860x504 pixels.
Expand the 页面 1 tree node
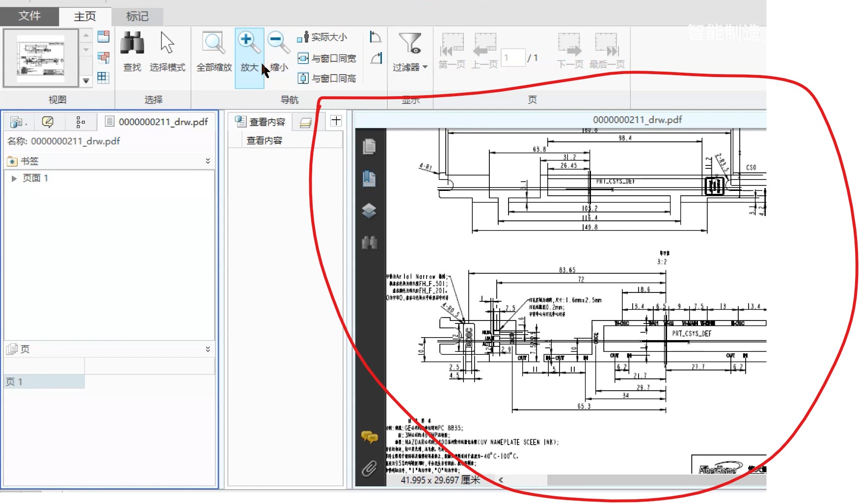(x=14, y=179)
